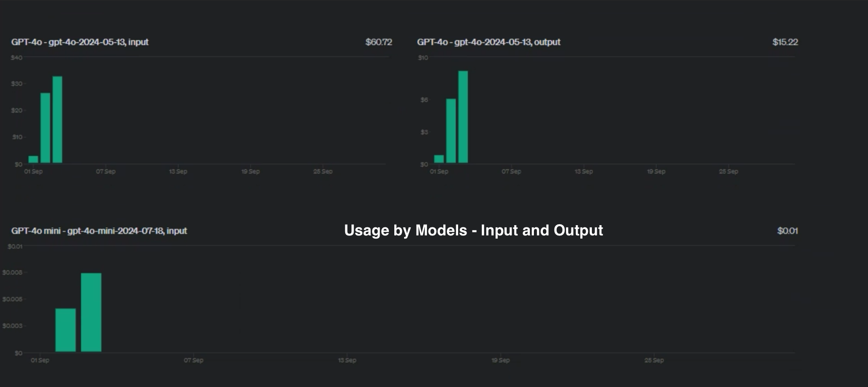The image size is (868, 387).
Task: Click the GPT-4o mini $0.01 total at right
Action: click(787, 231)
